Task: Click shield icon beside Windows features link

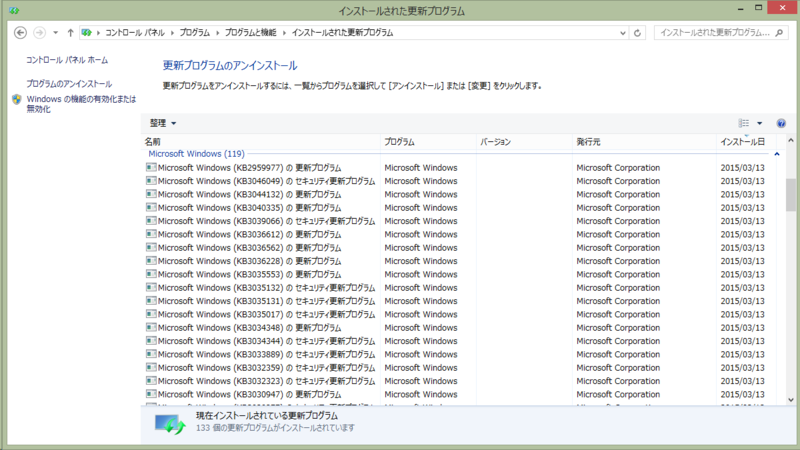Action: point(17,99)
